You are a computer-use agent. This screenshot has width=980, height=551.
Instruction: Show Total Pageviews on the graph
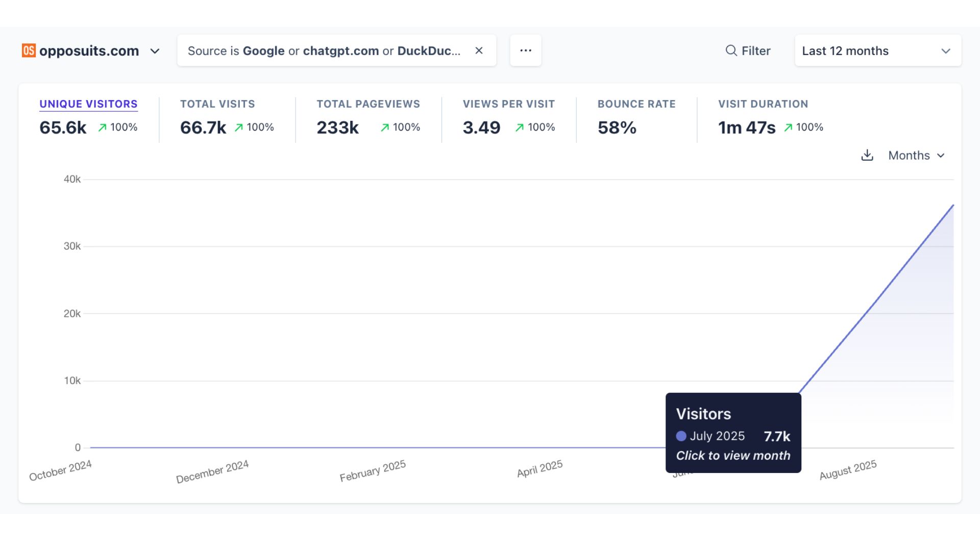368,104
